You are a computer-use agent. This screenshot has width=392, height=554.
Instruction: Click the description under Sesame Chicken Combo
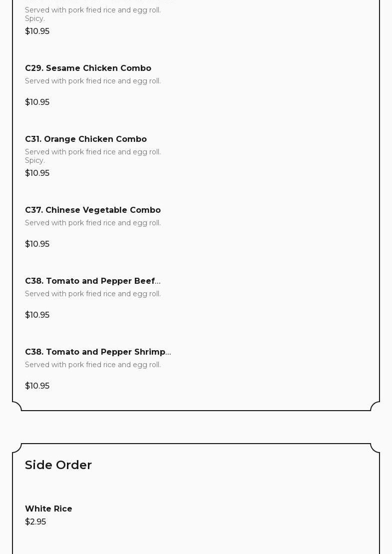point(93,81)
